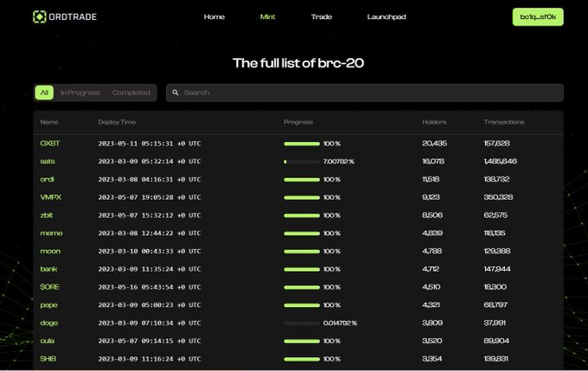Open the meme token link
The height and width of the screenshot is (371, 588).
(51, 233)
